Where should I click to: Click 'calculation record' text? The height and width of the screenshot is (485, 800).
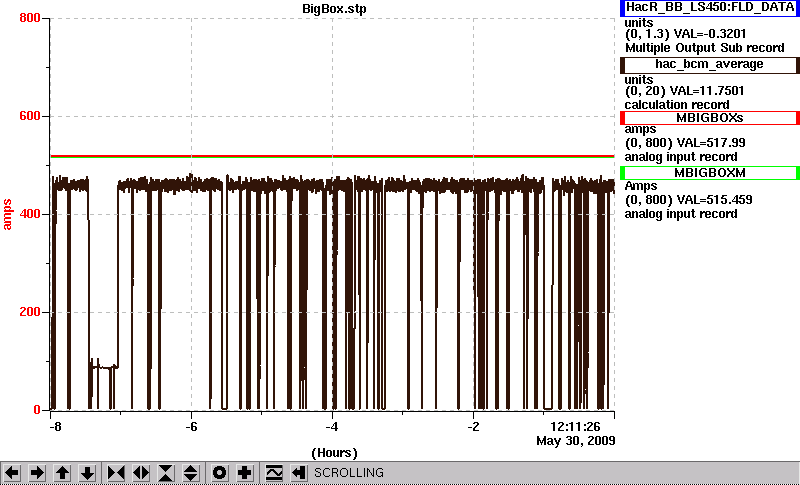(677, 105)
